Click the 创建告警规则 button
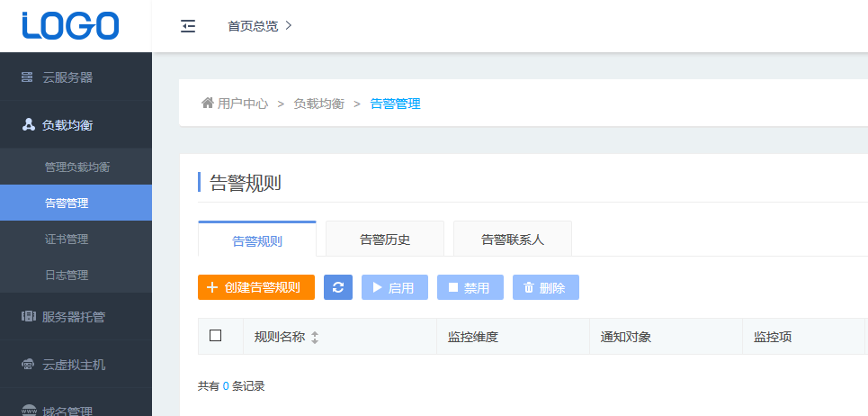 [x=256, y=287]
